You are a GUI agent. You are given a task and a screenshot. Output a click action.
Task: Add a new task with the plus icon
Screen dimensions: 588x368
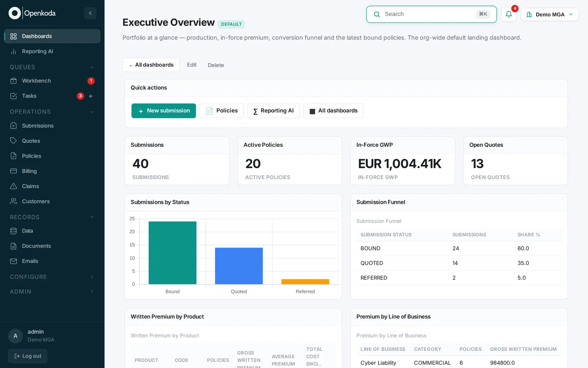91,96
